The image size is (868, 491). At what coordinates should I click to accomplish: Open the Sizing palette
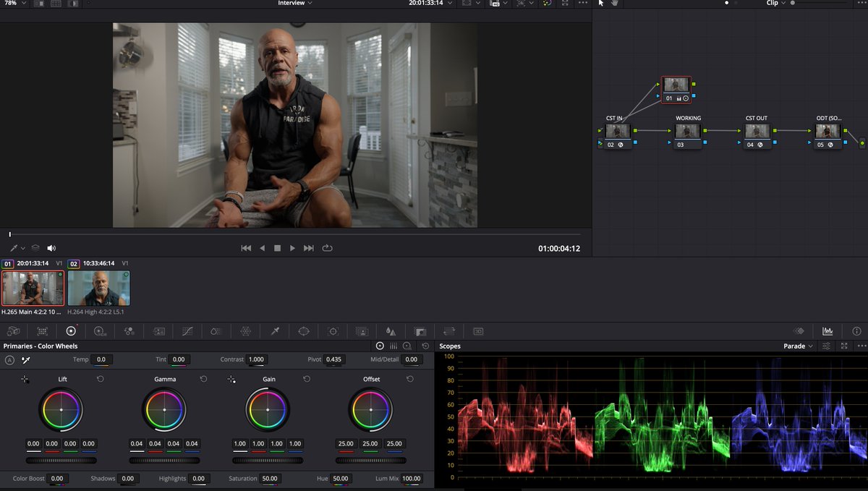(449, 330)
